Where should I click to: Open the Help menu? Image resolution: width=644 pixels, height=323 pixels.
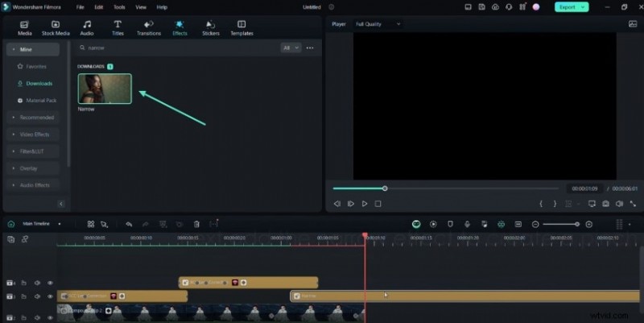162,7
